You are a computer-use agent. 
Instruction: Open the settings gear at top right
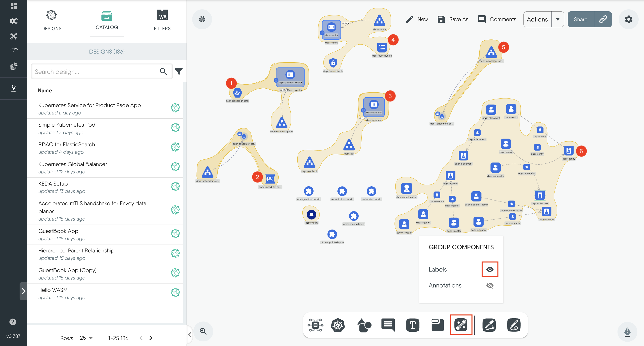[628, 19]
